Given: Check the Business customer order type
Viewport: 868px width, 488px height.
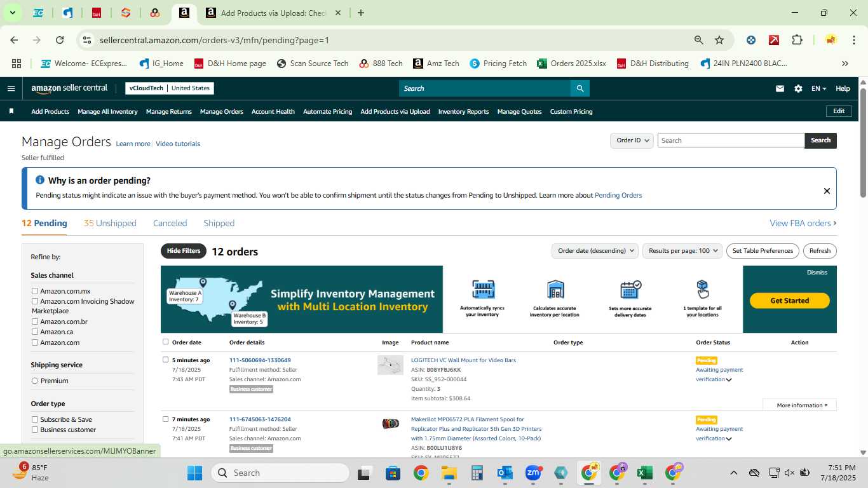Looking at the screenshot, I should [x=35, y=430].
